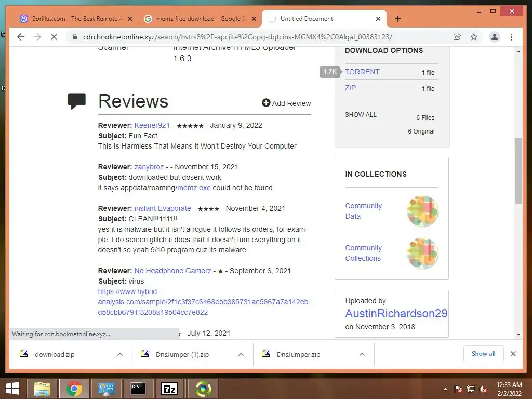Click the network tray icon
The height and width of the screenshot is (399, 532).
click(471, 389)
